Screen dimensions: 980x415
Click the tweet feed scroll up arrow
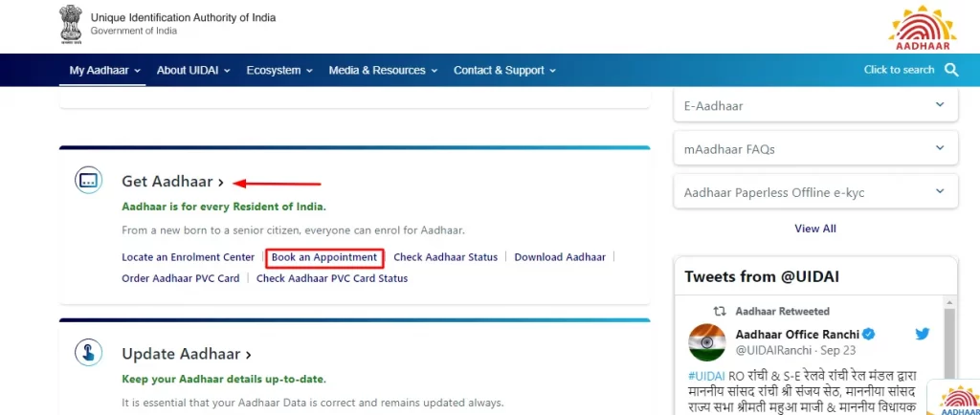(x=950, y=303)
